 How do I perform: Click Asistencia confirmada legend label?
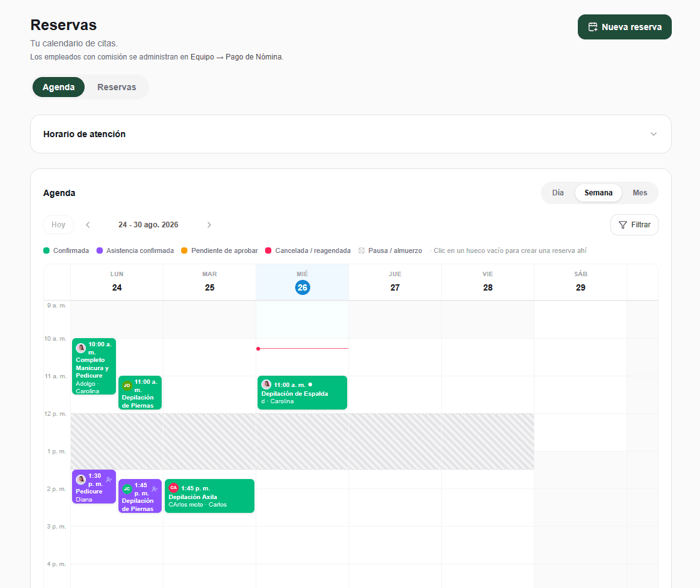coord(140,250)
